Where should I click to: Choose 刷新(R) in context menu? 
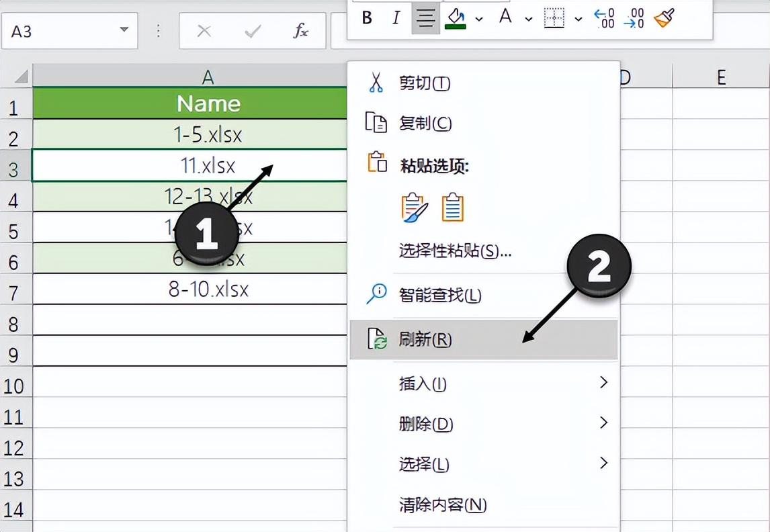pos(484,340)
